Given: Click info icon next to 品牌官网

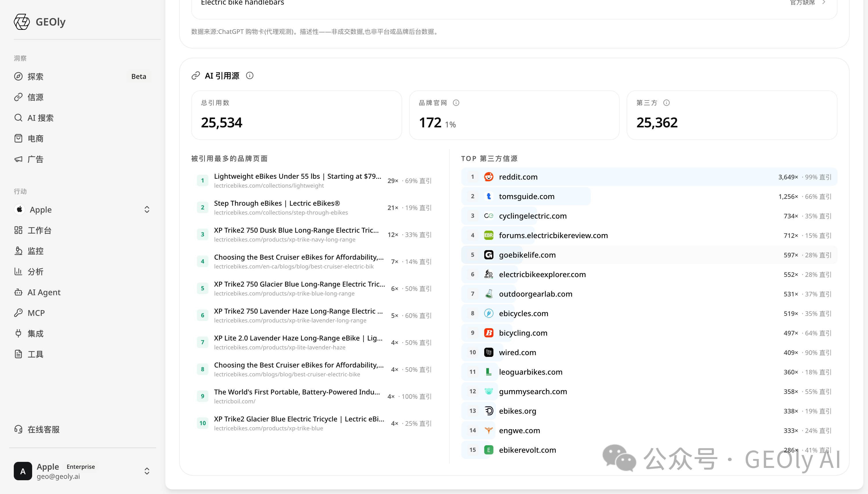Looking at the screenshot, I should (x=456, y=103).
